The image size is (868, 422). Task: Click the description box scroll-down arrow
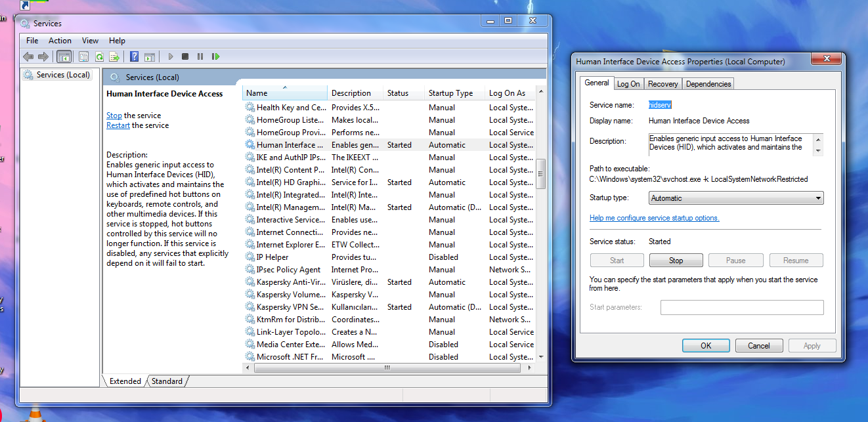818,150
